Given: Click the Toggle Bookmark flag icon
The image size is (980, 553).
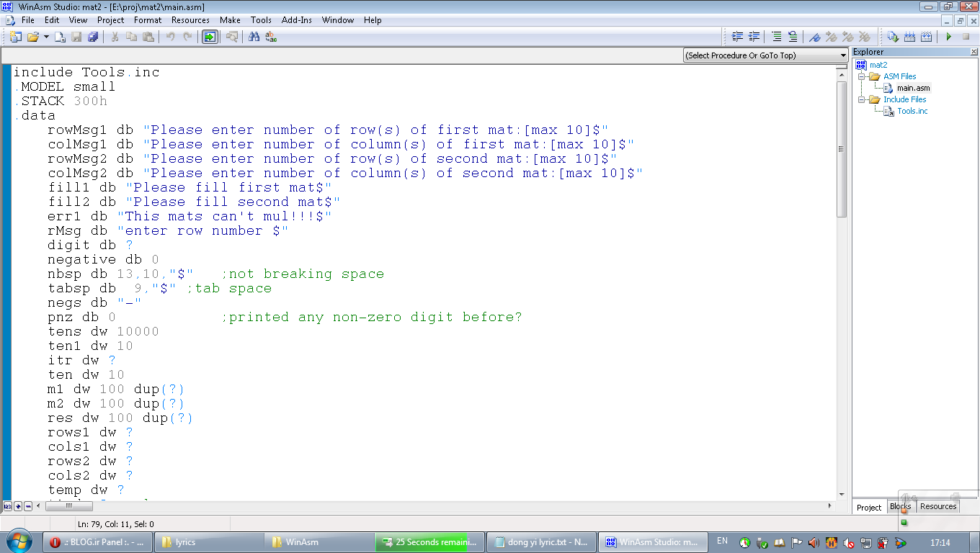Looking at the screenshot, I should pyautogui.click(x=814, y=37).
